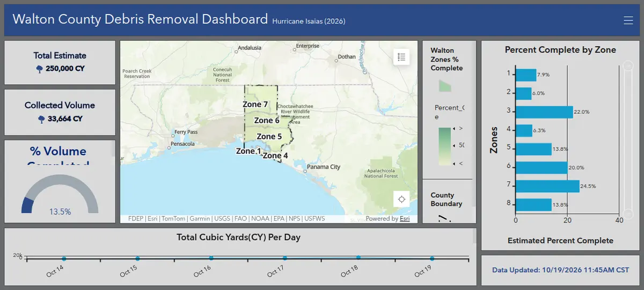The width and height of the screenshot is (644, 290).
Task: Select the Zone 7 label on map
Action: (x=255, y=104)
